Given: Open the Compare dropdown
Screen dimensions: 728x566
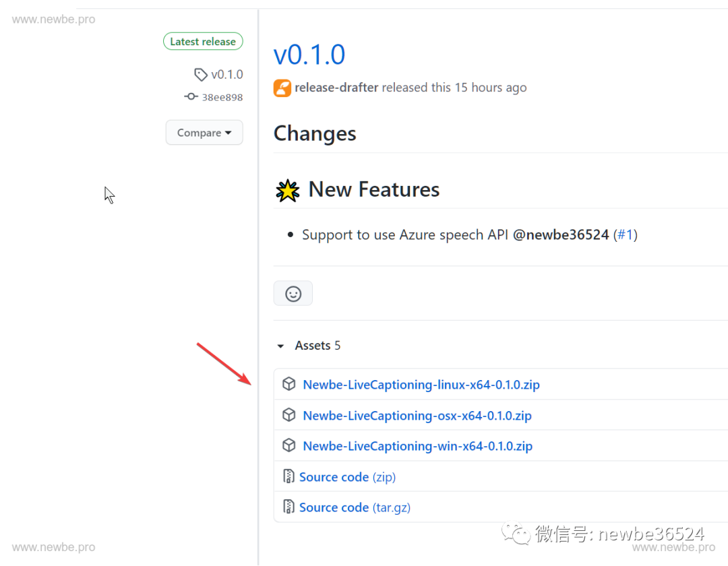Looking at the screenshot, I should click(x=204, y=133).
